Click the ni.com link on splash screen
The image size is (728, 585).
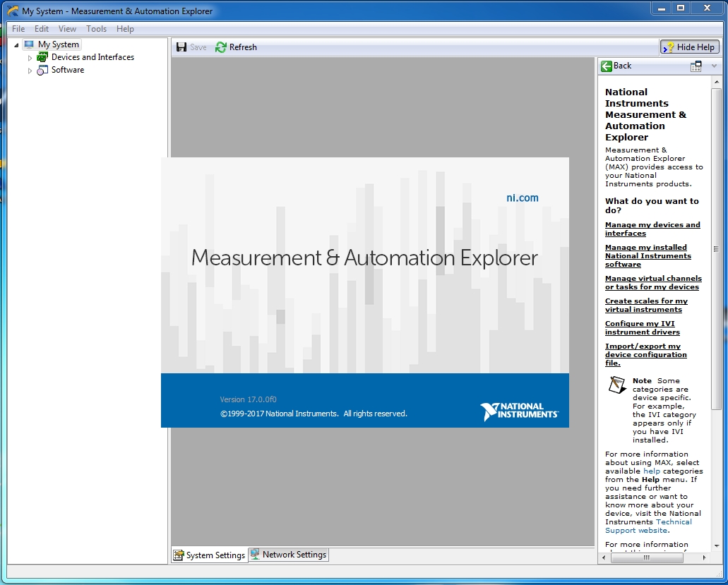click(523, 198)
